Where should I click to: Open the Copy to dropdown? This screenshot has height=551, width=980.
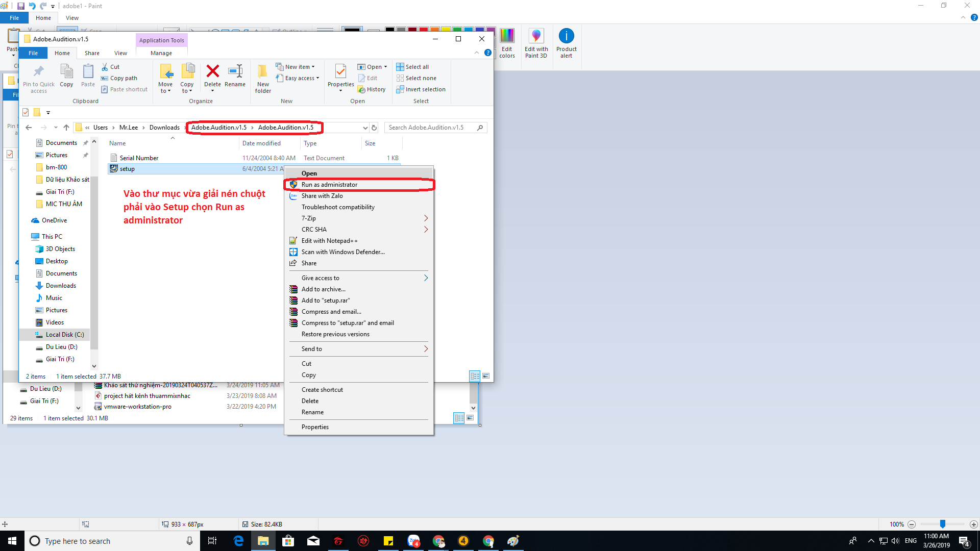(x=187, y=88)
